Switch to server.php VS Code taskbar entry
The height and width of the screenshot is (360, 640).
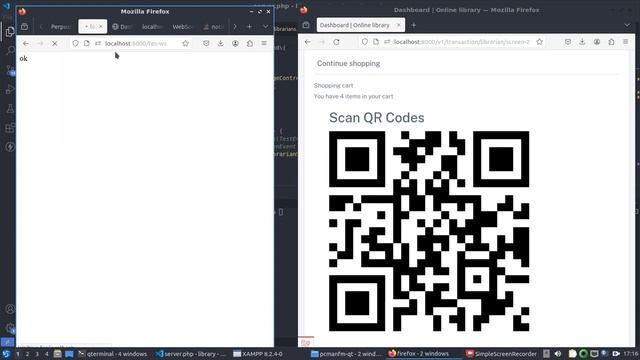point(190,354)
